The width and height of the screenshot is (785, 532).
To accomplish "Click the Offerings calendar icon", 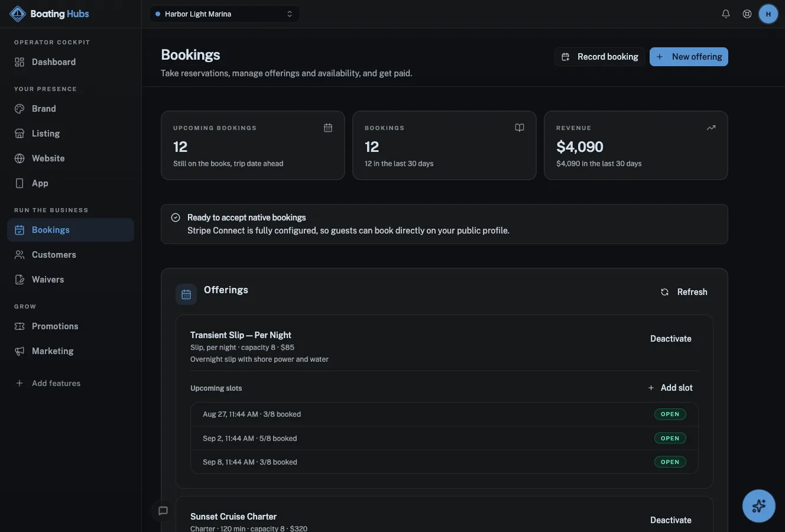I will point(186,294).
